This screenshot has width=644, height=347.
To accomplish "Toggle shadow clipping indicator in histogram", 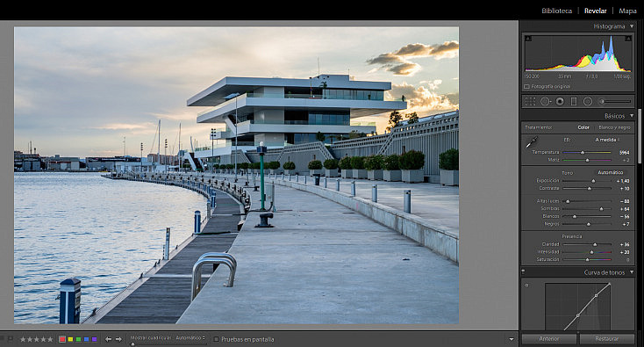I will pos(528,39).
